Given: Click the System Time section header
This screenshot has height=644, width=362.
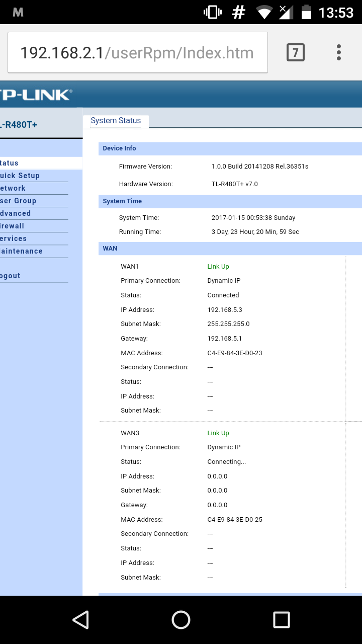Looking at the screenshot, I should coord(230,201).
